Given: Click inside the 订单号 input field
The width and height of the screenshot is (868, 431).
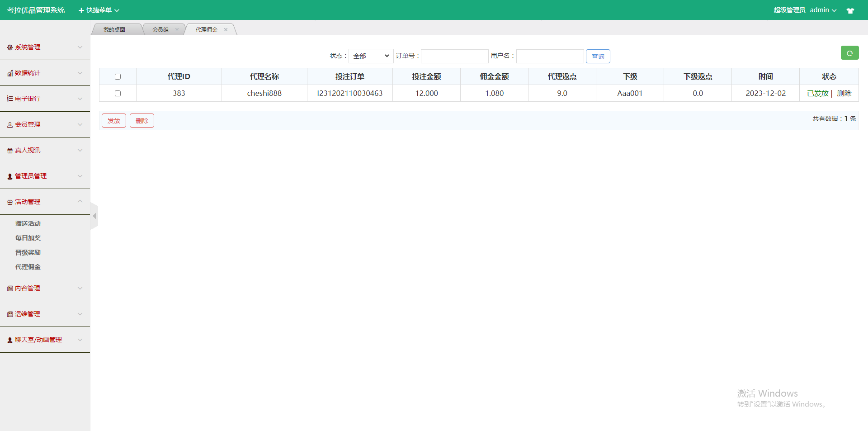Looking at the screenshot, I should pyautogui.click(x=454, y=56).
